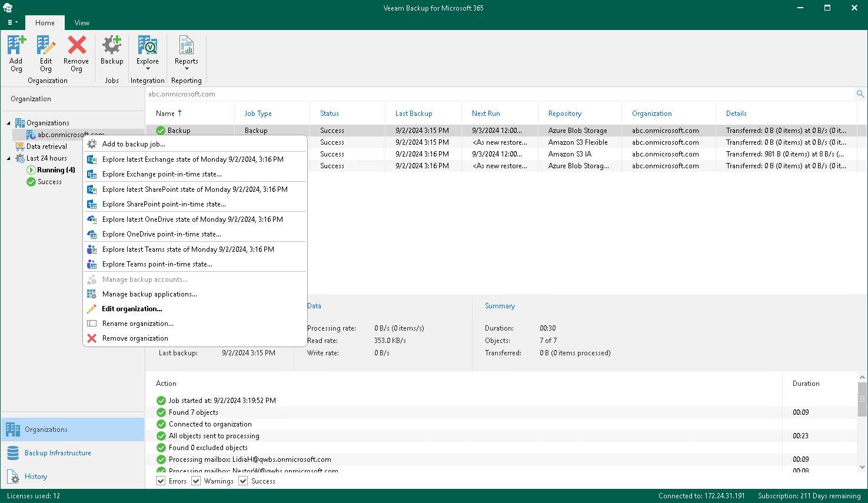Open the Reports ribbon icon
The width and height of the screenshot is (868, 503).
(x=187, y=45)
